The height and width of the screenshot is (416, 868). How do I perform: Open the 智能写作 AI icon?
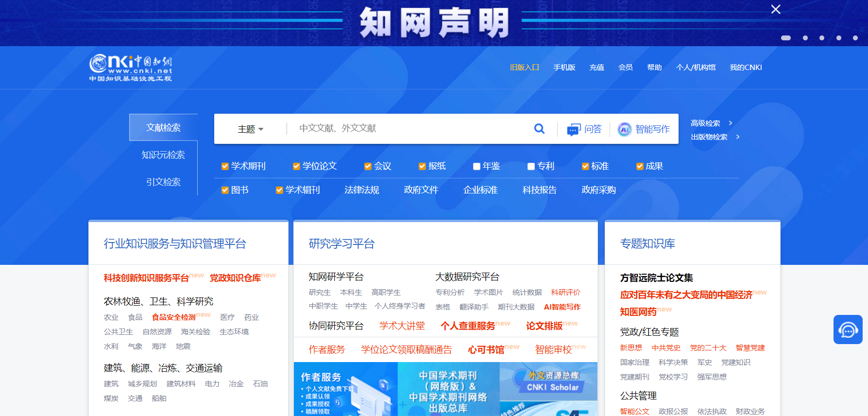pyautogui.click(x=625, y=129)
